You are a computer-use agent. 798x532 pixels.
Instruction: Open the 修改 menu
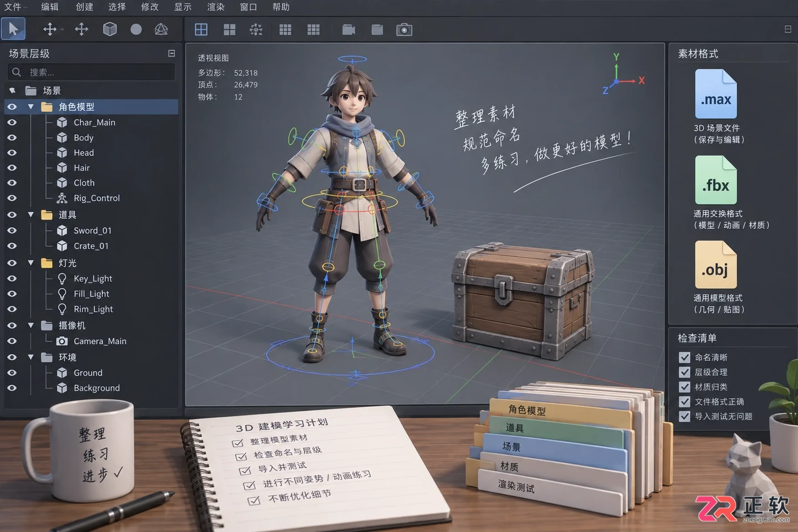[x=150, y=7]
